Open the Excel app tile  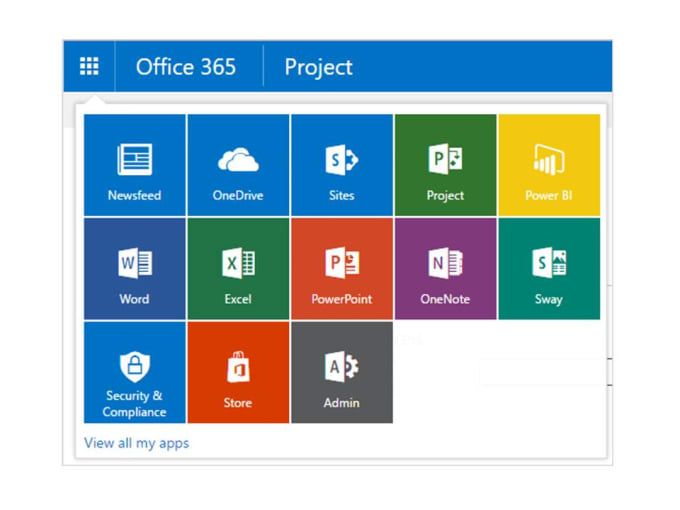239,269
